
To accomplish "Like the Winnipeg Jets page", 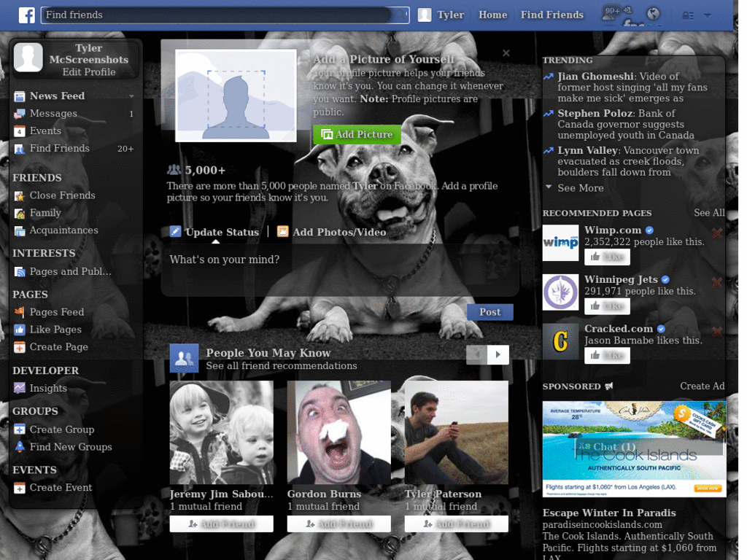I will [x=607, y=306].
